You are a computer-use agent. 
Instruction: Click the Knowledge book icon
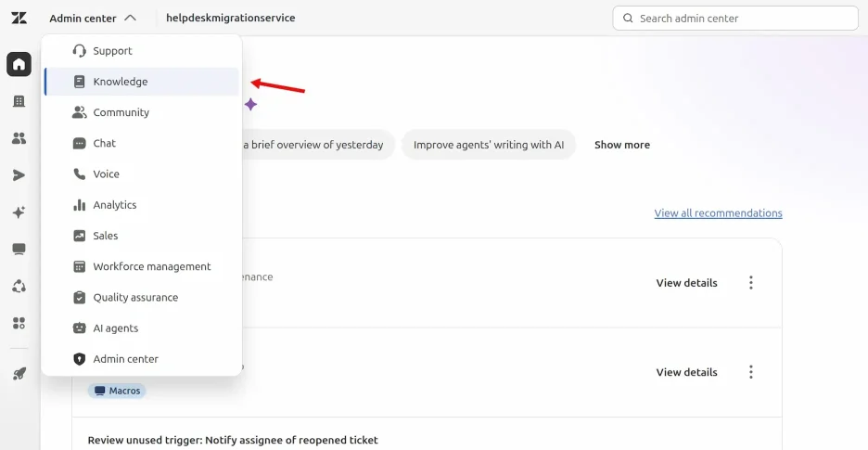click(79, 82)
